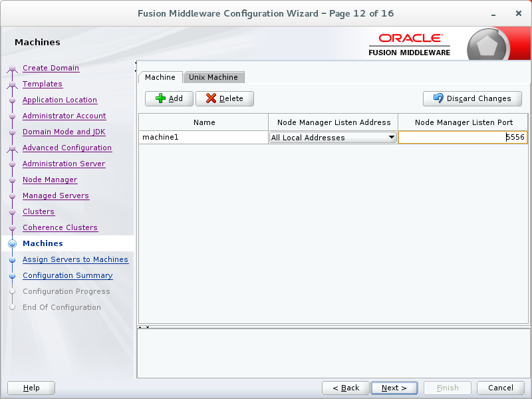Click the Discard Changes undo arrow icon

tap(438, 98)
